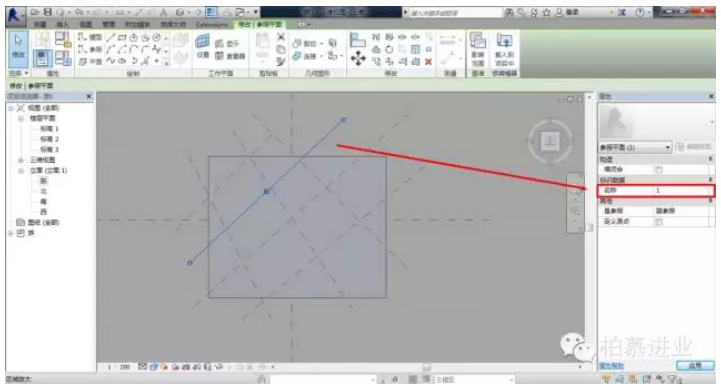This screenshot has width=721, height=389.
Task: Select the 北 elevation view
Action: pyautogui.click(x=44, y=191)
